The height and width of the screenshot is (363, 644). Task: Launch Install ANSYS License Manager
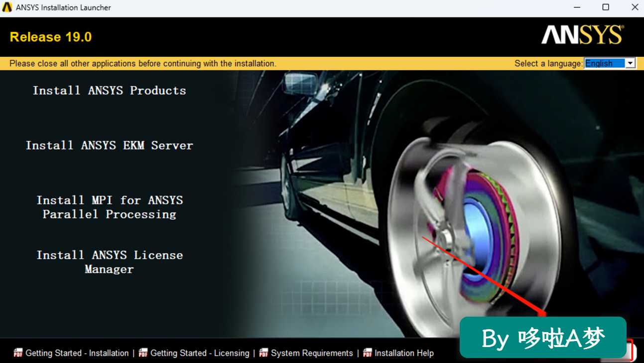point(110,262)
